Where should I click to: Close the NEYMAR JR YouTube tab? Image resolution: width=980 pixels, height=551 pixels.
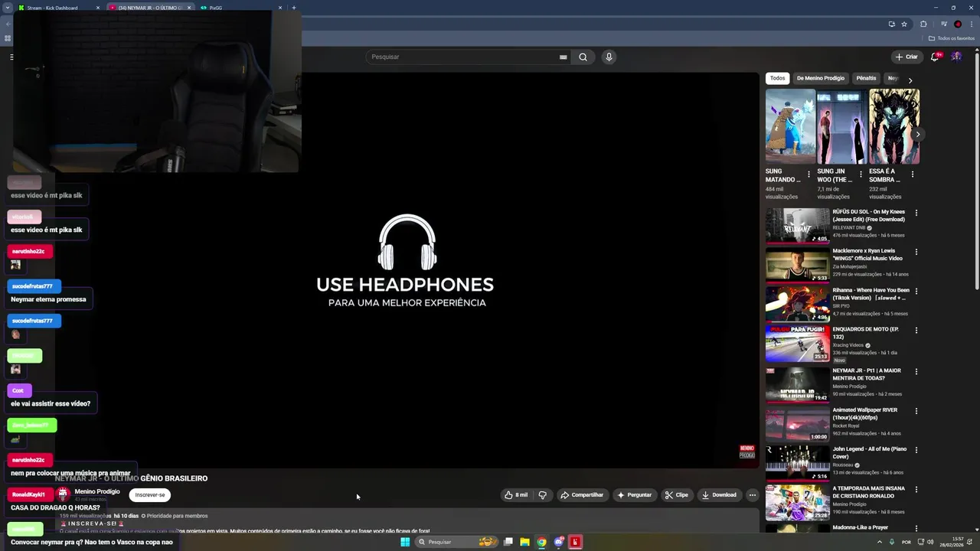pos(189,8)
